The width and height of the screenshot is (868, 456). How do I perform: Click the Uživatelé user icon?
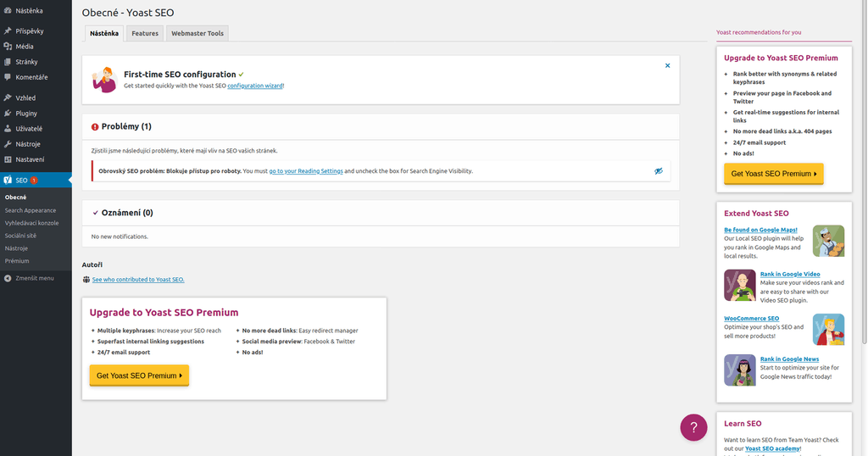[x=8, y=128]
